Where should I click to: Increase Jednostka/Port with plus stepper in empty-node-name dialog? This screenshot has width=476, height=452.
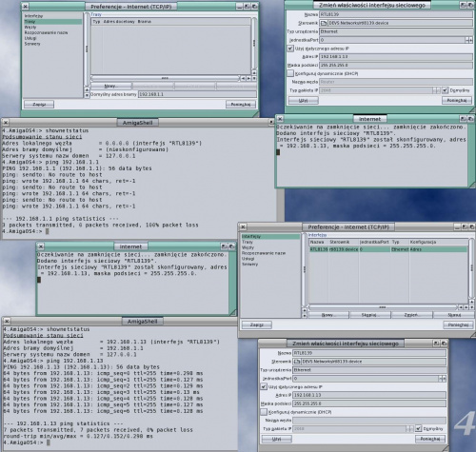click(445, 379)
